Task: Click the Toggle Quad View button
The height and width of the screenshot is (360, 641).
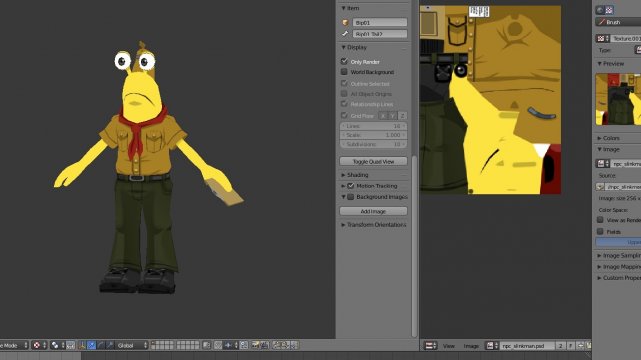Action: click(373, 161)
